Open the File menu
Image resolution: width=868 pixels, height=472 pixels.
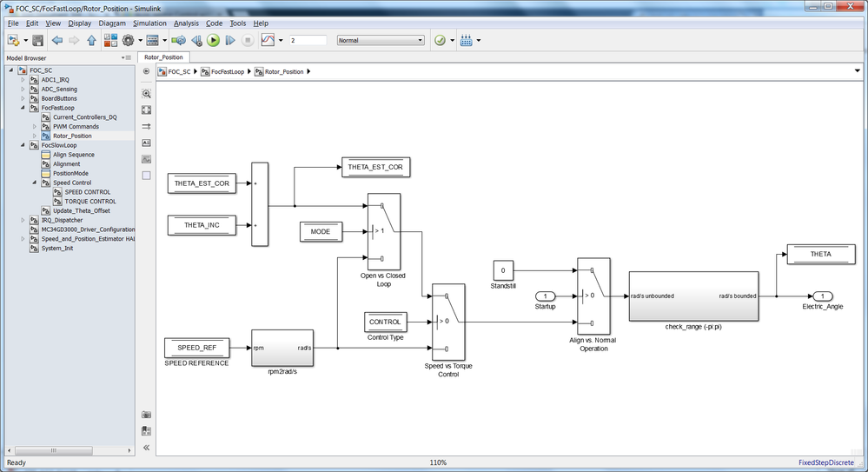[x=13, y=23]
